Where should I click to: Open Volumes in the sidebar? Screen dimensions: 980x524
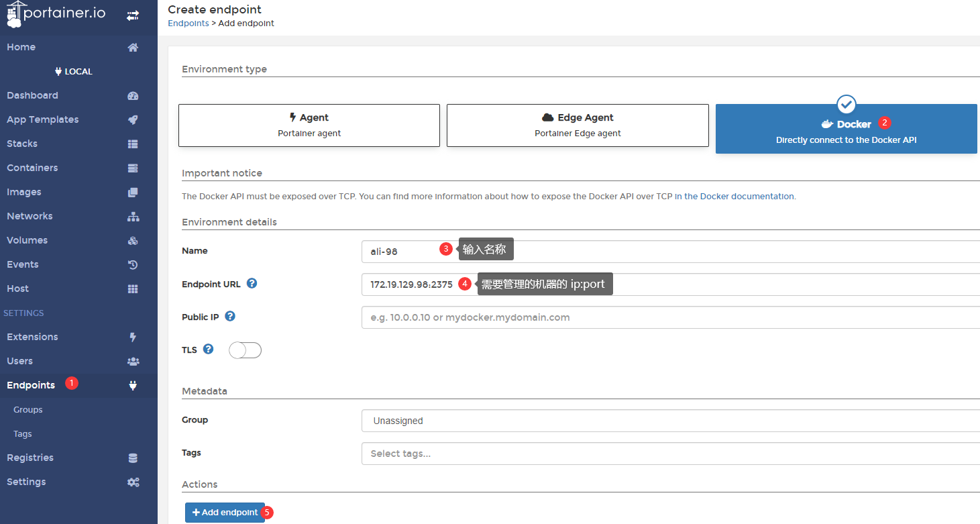click(78, 240)
